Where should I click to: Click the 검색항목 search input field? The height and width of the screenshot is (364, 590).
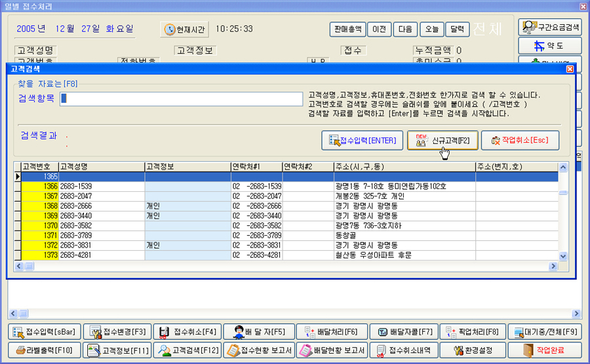tap(182, 99)
